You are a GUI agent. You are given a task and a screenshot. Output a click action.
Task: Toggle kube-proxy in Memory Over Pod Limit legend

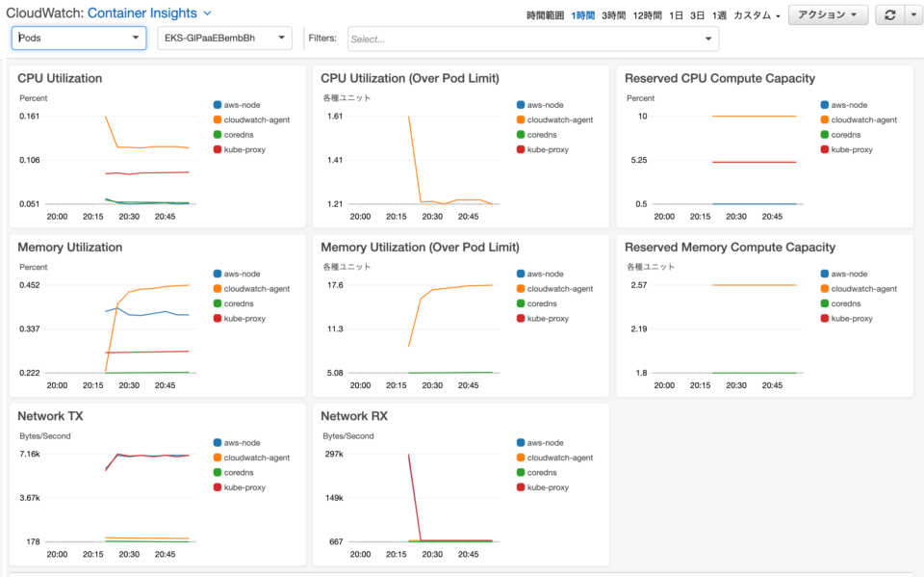543,318
